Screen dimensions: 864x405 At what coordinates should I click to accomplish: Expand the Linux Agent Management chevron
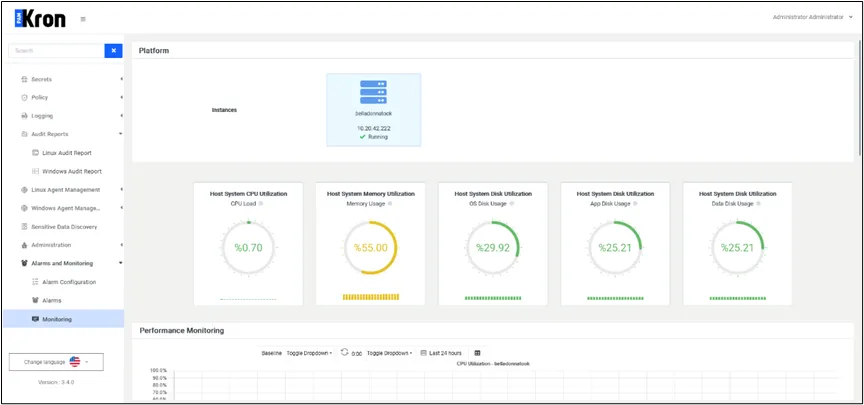121,190
